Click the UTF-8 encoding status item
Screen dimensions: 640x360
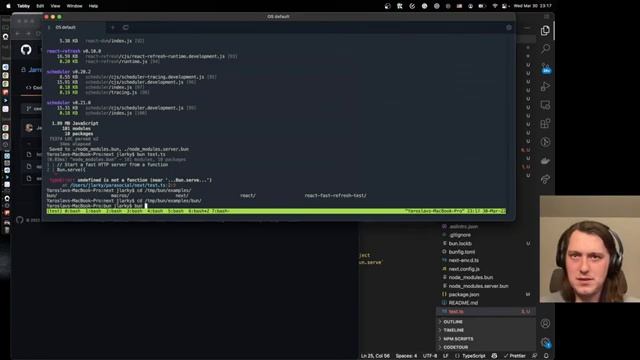(x=430, y=356)
